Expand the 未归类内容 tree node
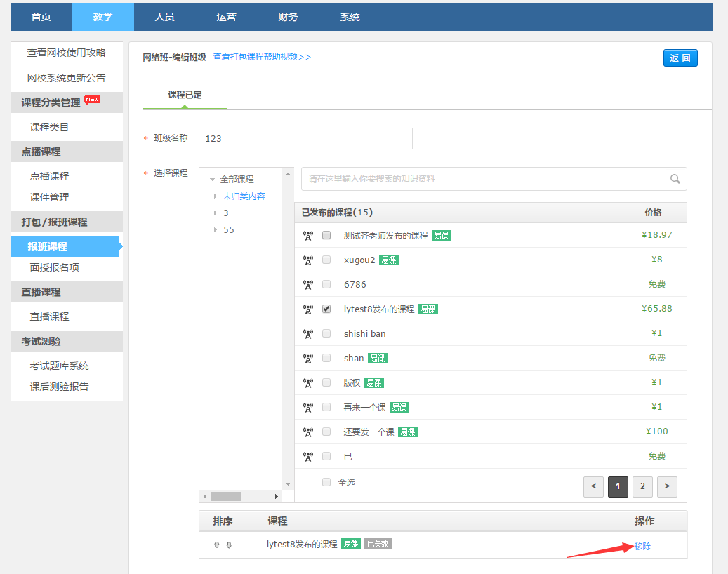The image size is (728, 574). click(216, 196)
